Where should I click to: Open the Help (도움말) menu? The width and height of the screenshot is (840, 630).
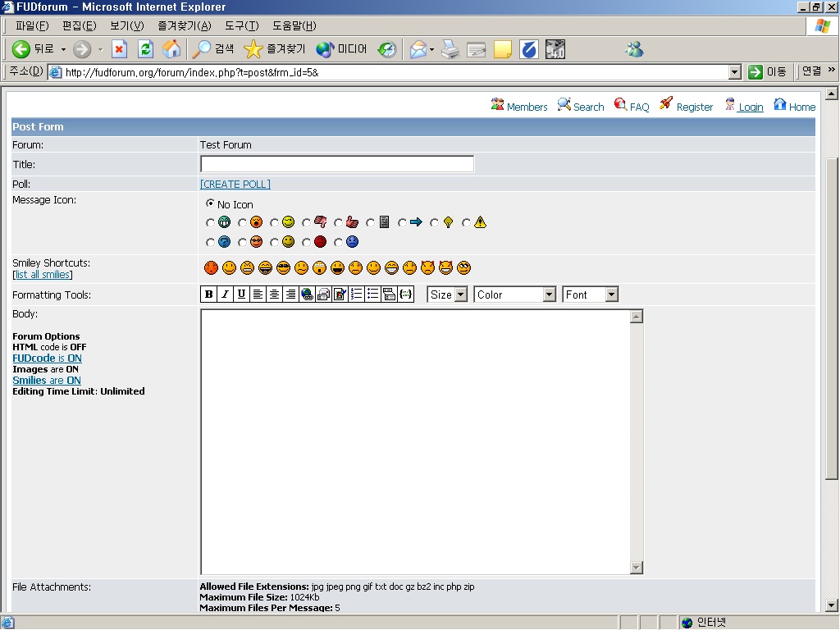[294, 25]
